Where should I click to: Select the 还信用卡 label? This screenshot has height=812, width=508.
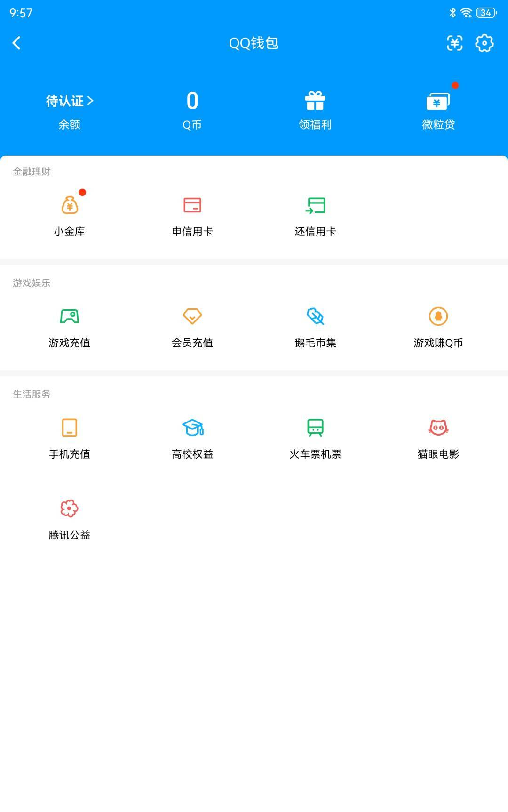click(315, 231)
